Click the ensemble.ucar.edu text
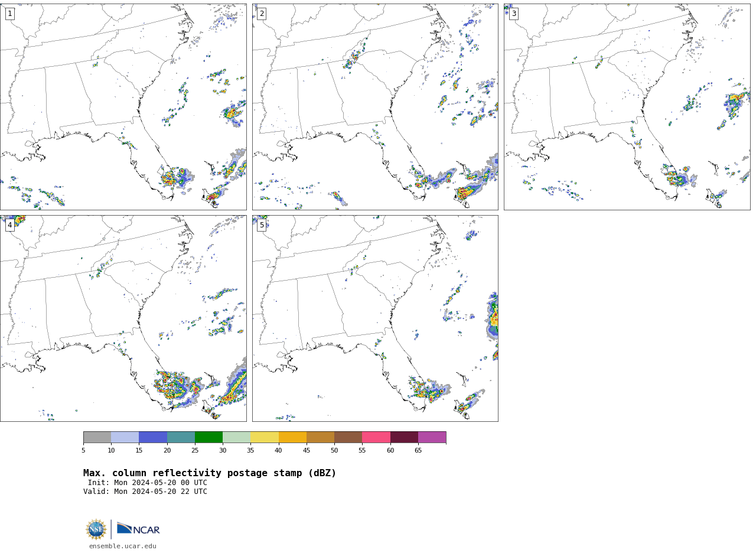 tap(123, 547)
